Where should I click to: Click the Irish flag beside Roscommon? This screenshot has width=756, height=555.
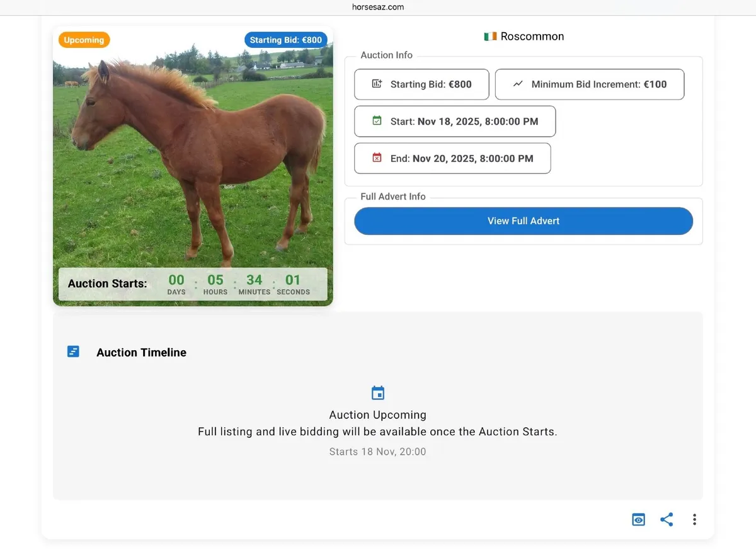(490, 36)
